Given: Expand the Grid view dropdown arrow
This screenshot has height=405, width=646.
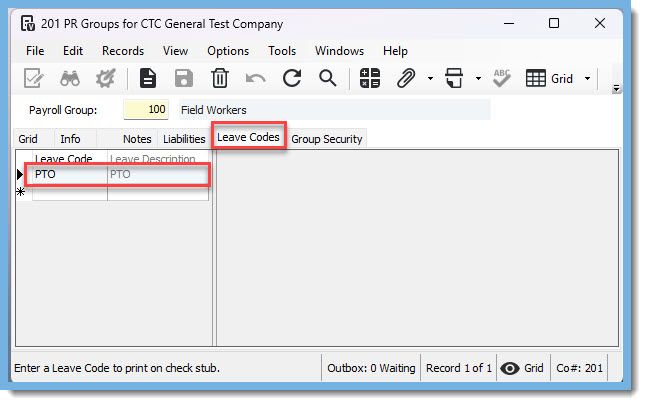Looking at the screenshot, I should click(x=587, y=78).
